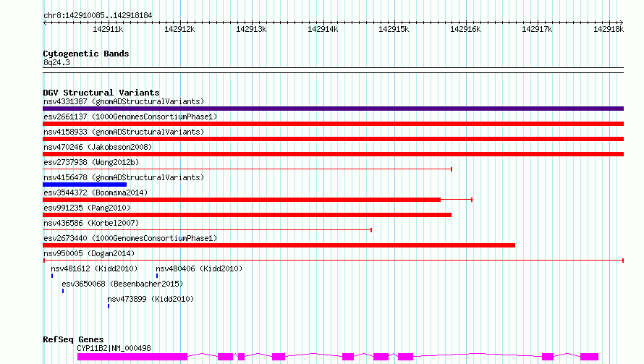This screenshot has height=364, width=644.
Task: Click the Cytogenetic Bands track title
Action: [86, 54]
